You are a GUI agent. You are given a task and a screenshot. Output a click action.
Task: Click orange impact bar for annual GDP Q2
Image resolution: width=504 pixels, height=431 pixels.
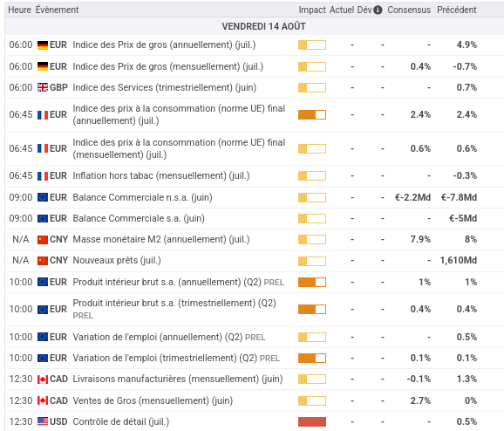[312, 282]
